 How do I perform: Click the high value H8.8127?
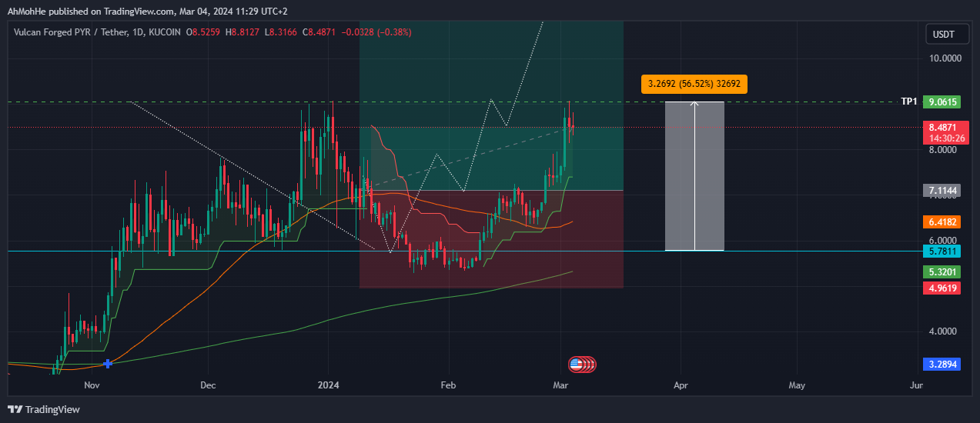tap(242, 32)
